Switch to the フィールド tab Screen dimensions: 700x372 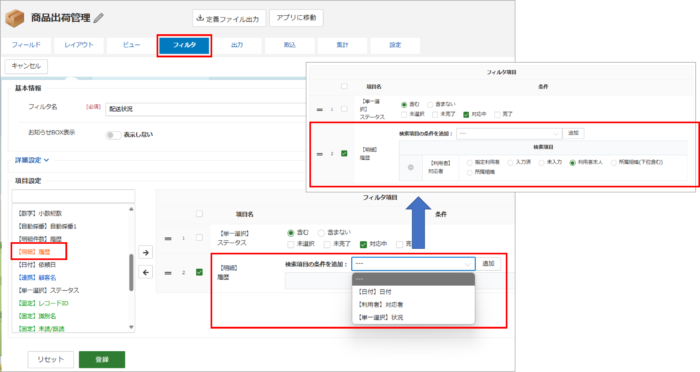tap(26, 45)
